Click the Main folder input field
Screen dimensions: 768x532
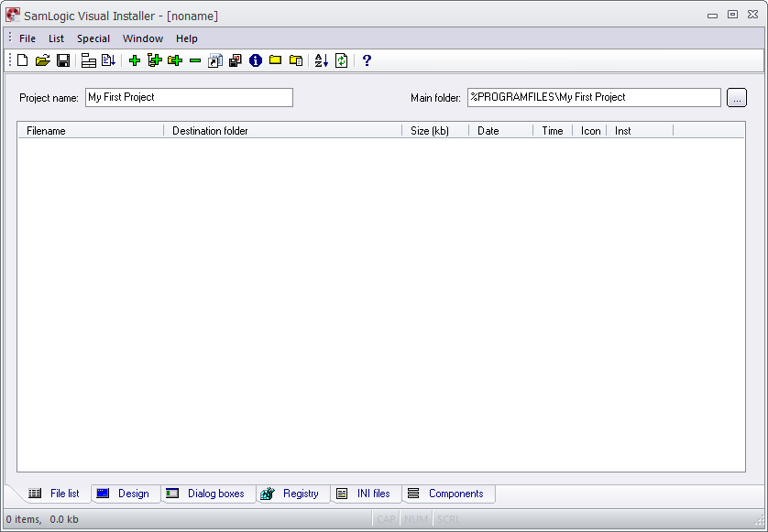[x=594, y=97]
